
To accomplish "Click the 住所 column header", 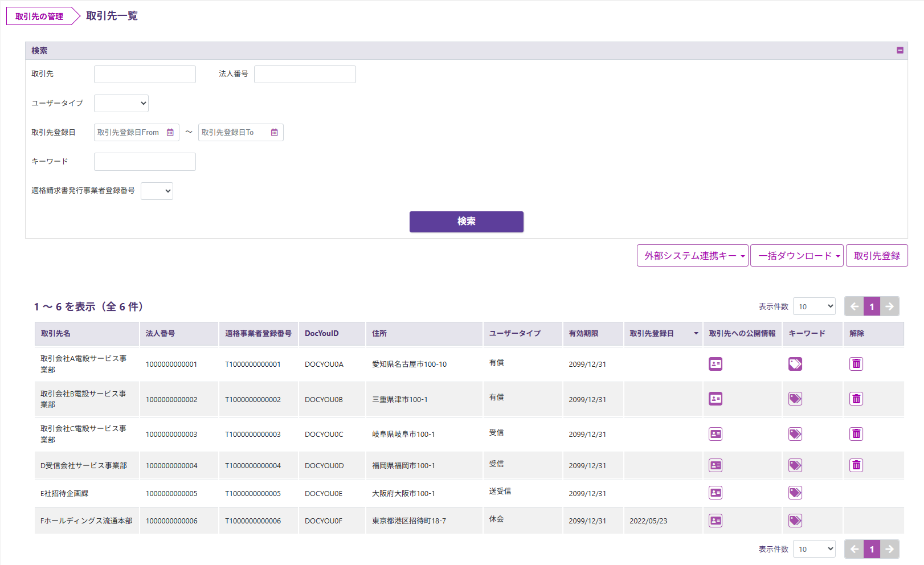I will click(x=424, y=333).
